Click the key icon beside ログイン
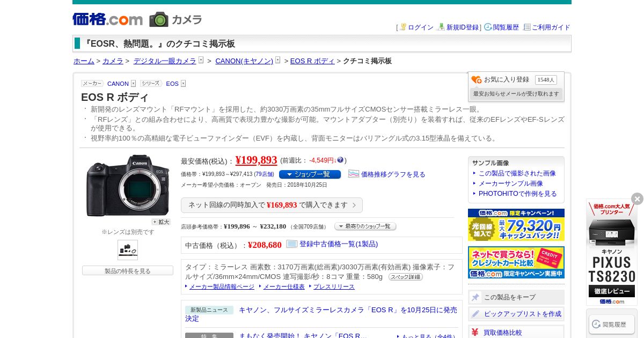This screenshot has width=644, height=338. pyautogui.click(x=403, y=27)
